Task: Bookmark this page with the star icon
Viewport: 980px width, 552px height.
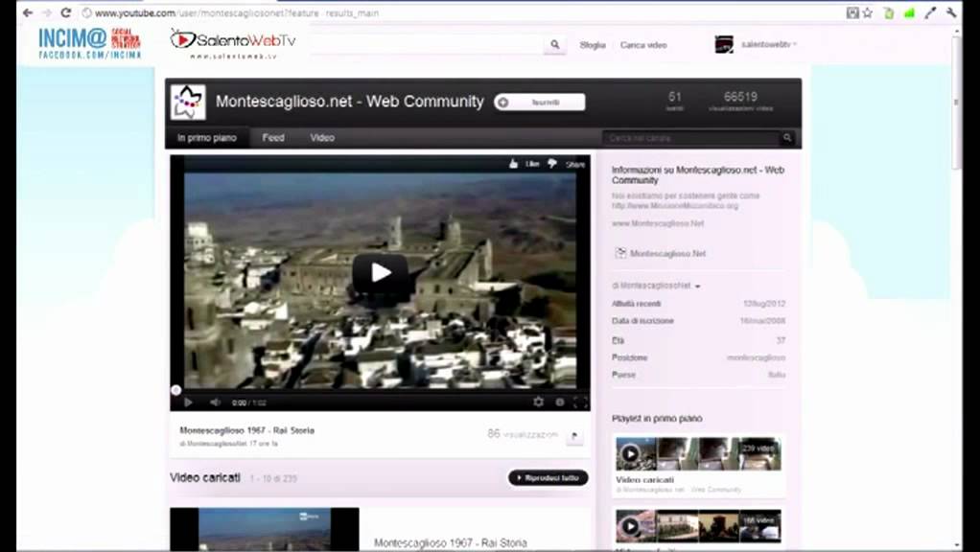Action: pos(868,12)
